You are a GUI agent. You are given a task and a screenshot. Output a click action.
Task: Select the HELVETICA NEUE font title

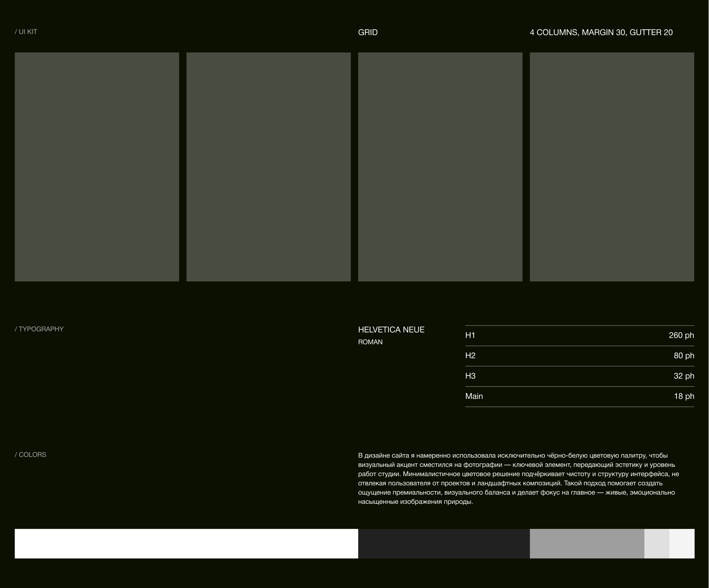[391, 330]
